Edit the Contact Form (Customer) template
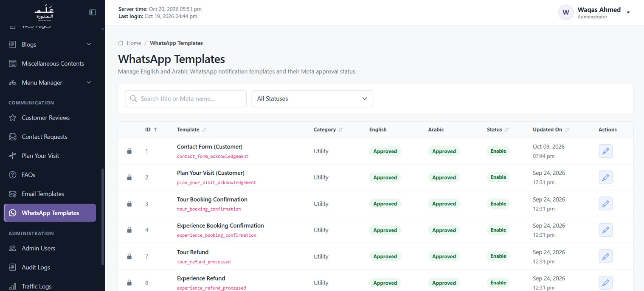Viewport: 644px width, 291px height. coord(605,151)
